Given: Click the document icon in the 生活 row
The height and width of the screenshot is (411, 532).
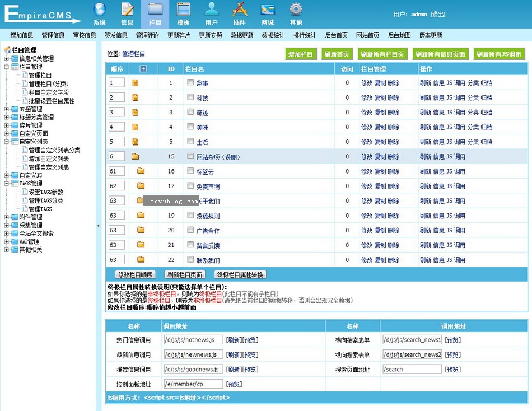Looking at the screenshot, I should coord(136,142).
